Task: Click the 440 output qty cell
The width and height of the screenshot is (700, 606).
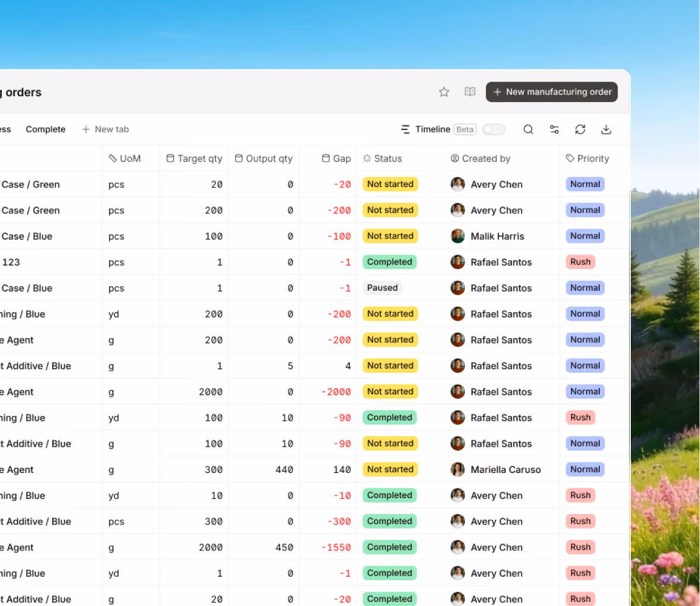Action: [x=284, y=470]
